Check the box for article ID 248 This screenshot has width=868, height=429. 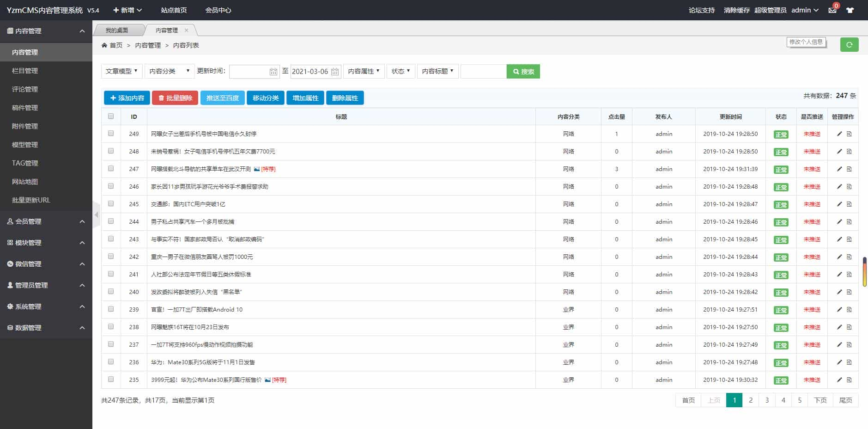[x=111, y=151]
